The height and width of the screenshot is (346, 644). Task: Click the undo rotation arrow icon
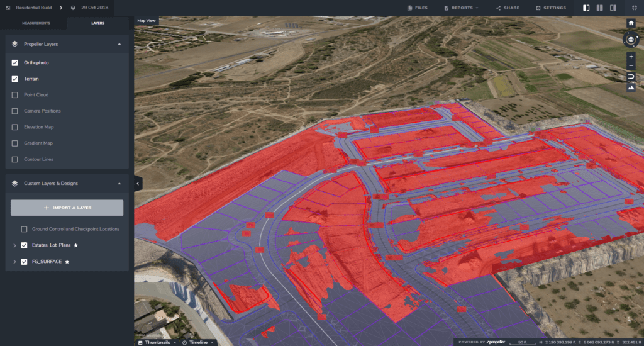pos(631,77)
